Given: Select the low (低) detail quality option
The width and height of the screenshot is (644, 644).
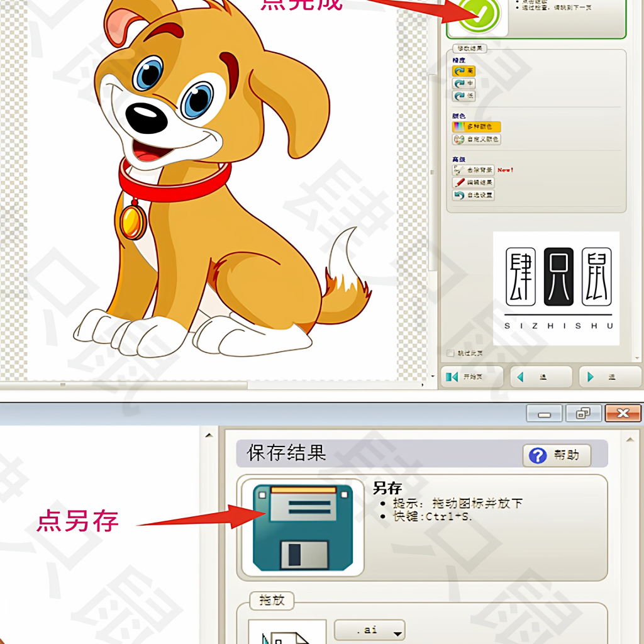Looking at the screenshot, I should 464,96.
